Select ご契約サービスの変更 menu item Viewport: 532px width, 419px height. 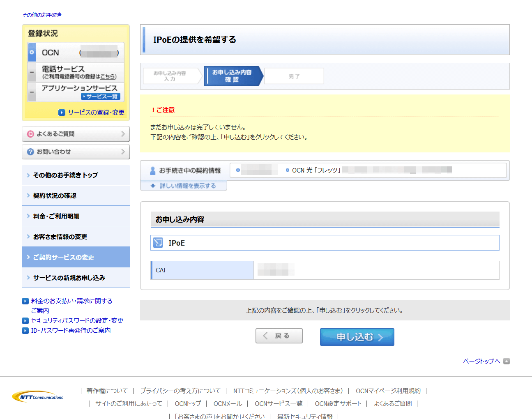[76, 257]
